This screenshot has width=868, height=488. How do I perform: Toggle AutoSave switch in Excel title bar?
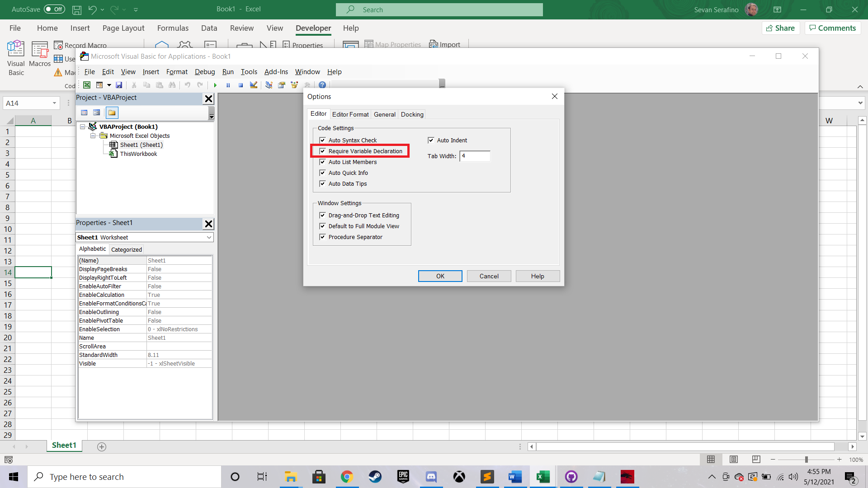pyautogui.click(x=54, y=9)
